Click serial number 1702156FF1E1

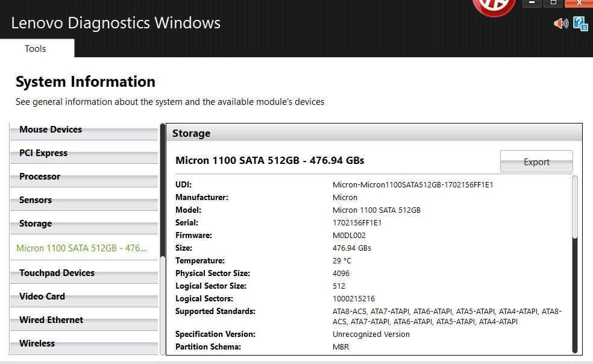tap(357, 223)
